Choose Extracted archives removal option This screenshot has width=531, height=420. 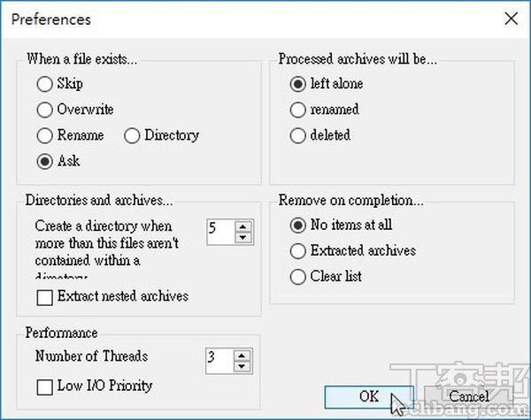click(x=298, y=250)
